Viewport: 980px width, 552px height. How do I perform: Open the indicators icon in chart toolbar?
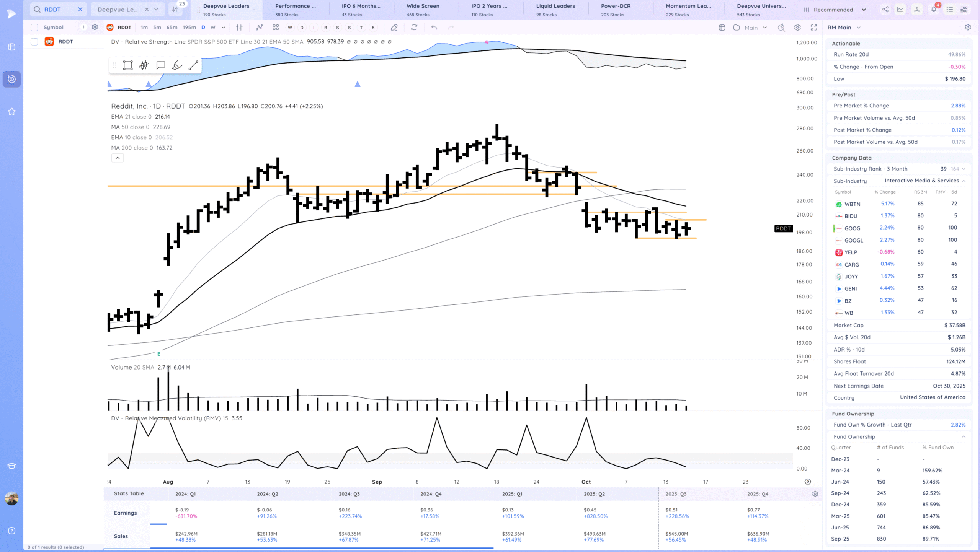(260, 28)
